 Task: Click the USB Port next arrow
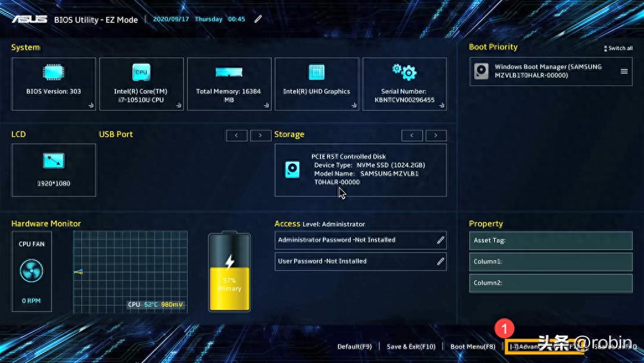[260, 135]
